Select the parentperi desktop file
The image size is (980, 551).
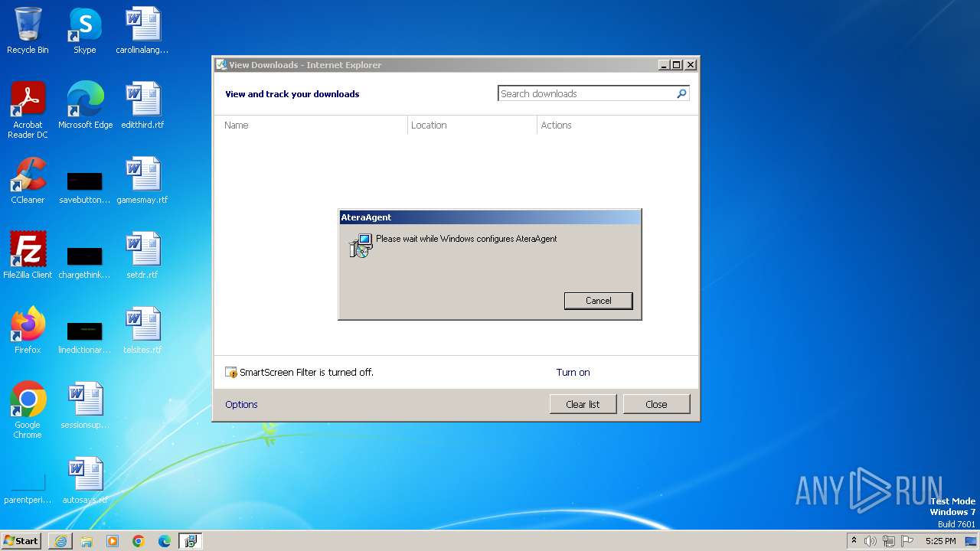[28, 490]
